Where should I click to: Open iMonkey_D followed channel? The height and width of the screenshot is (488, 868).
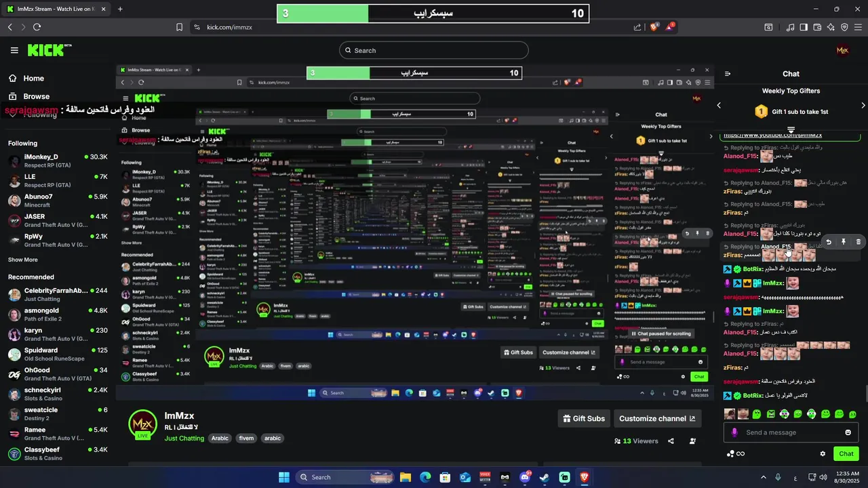(58, 161)
